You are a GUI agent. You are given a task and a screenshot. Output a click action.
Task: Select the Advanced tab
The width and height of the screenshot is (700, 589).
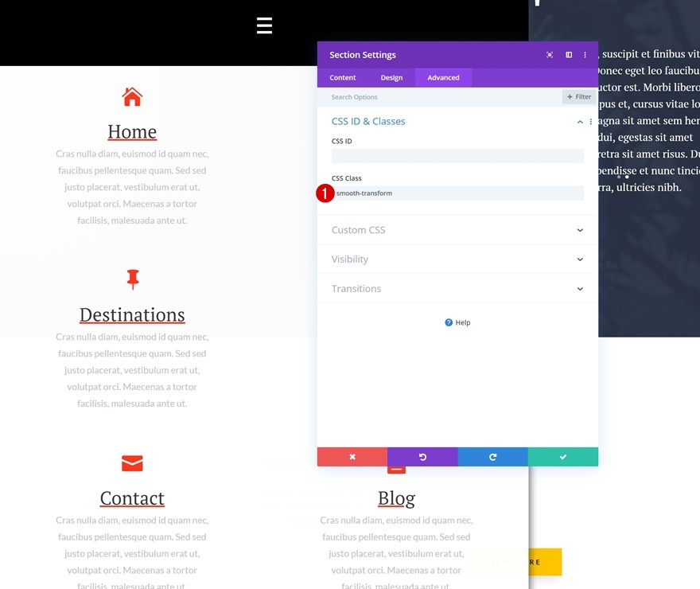(443, 78)
